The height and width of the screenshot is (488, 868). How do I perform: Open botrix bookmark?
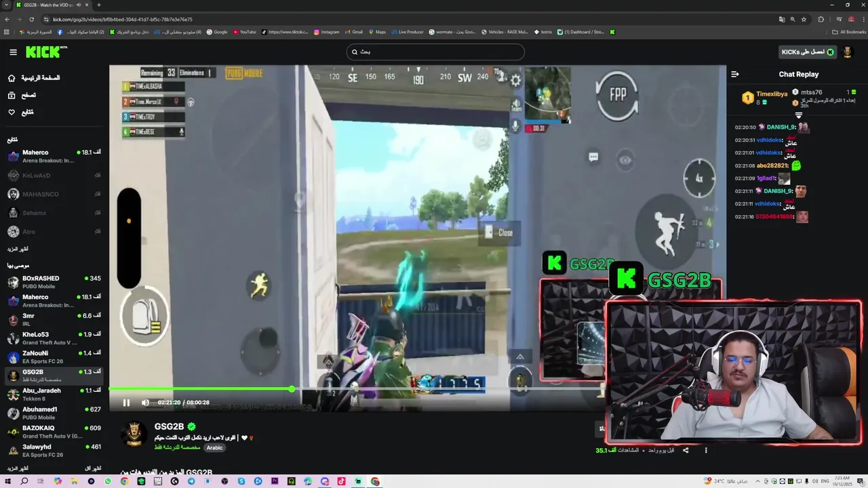[x=543, y=32]
